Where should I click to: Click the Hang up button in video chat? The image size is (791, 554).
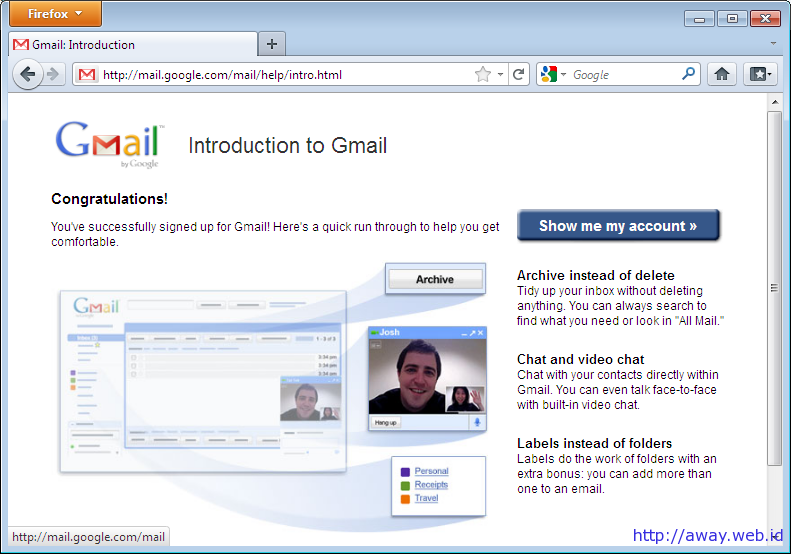tap(385, 422)
